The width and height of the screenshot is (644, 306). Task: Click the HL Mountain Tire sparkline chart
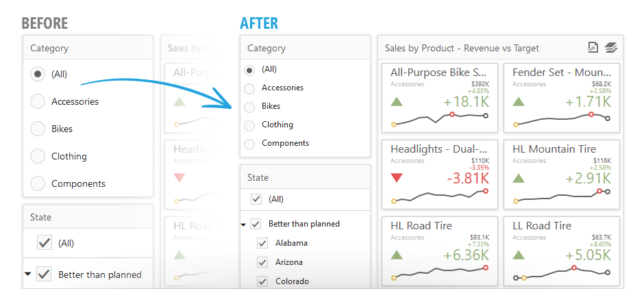click(x=562, y=199)
